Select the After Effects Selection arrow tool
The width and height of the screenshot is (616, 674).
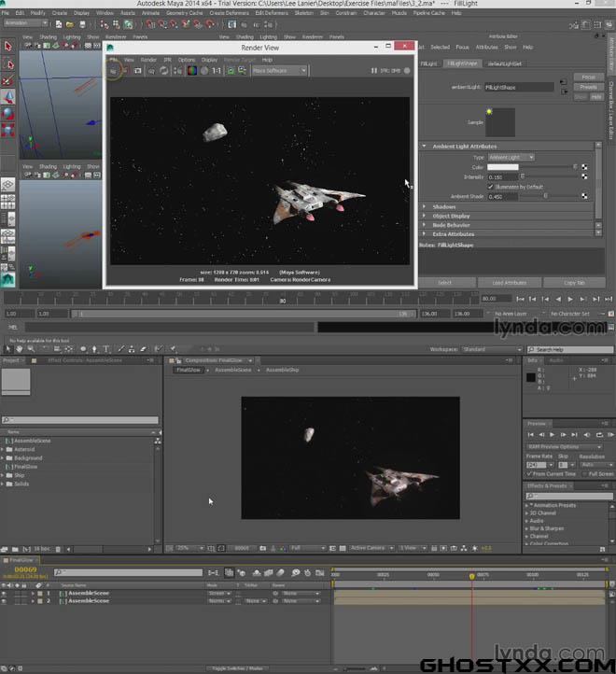pyautogui.click(x=7, y=349)
